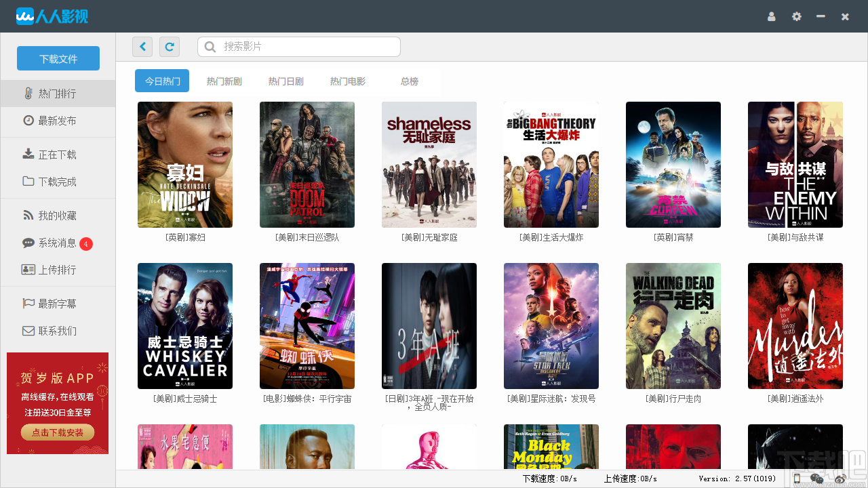
Task: Select the 今日热门 tab
Action: tap(162, 81)
